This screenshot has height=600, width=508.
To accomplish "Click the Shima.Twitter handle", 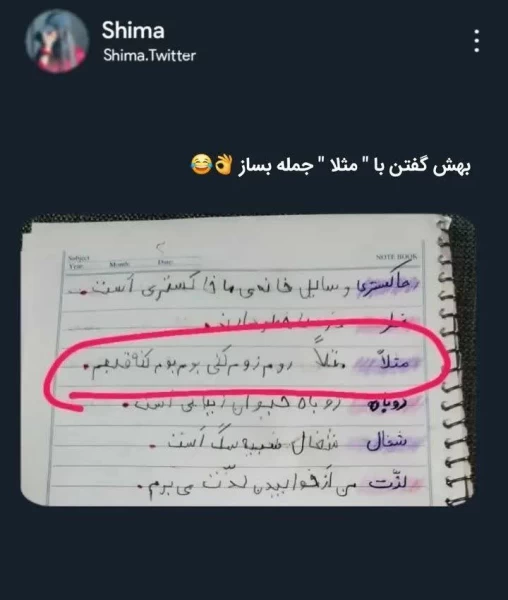I will (149, 55).
